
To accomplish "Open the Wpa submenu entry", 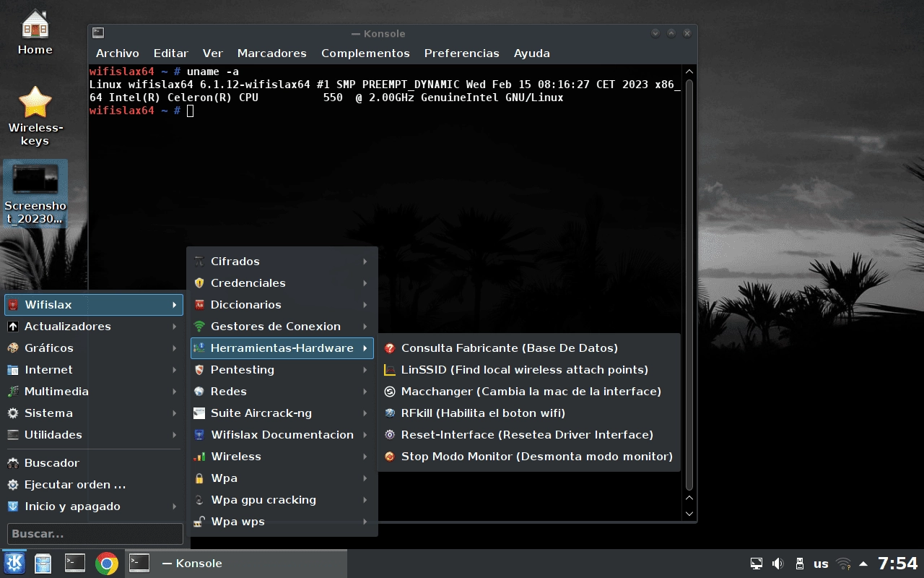I will (x=282, y=478).
